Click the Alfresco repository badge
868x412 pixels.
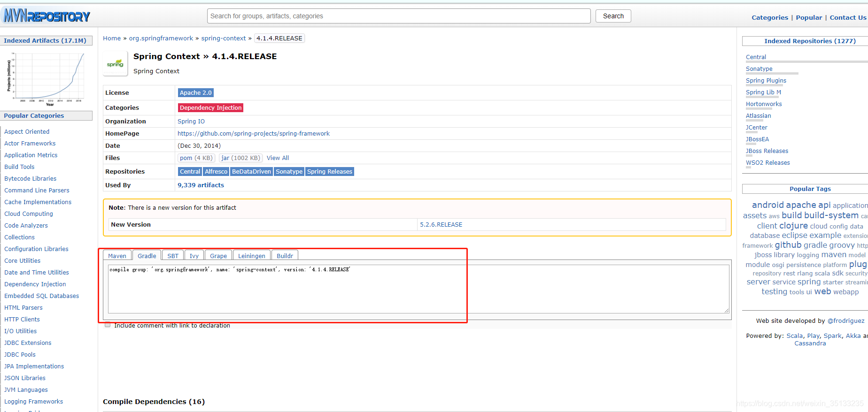216,172
